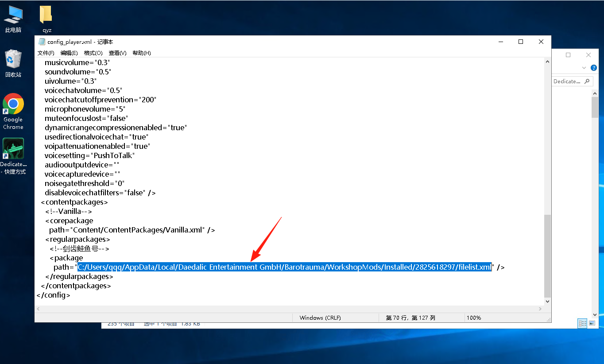This screenshot has width=604, height=364.
Task: Expand the Explorer ribbon with the chevron
Action: click(x=584, y=68)
